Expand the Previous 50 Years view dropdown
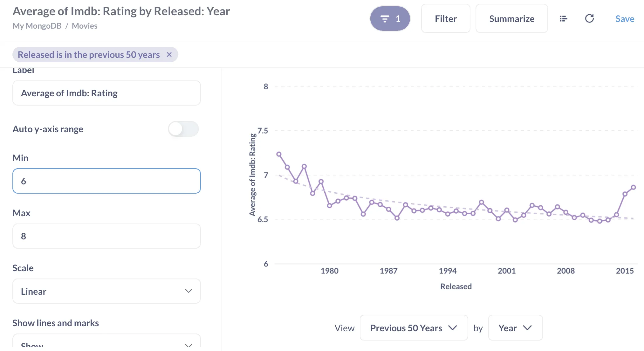Image resolution: width=644 pixels, height=351 pixels. pyautogui.click(x=414, y=328)
